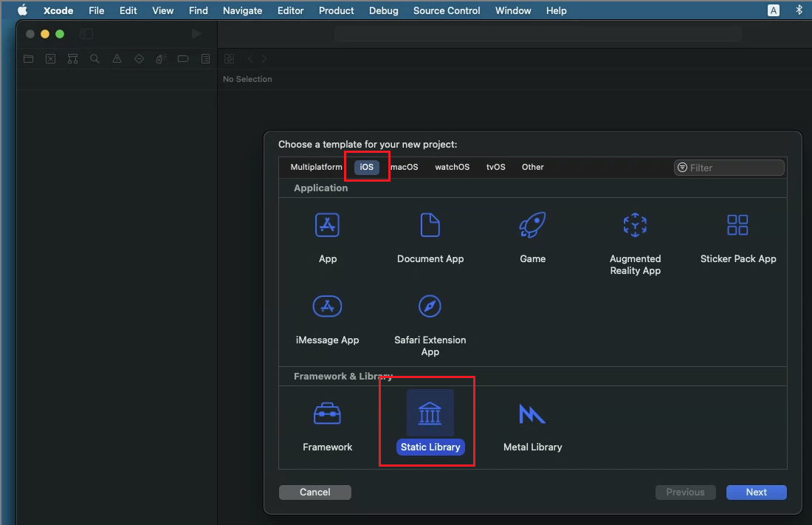The width and height of the screenshot is (812, 525).
Task: Click the Filter icon in search field
Action: pos(683,168)
